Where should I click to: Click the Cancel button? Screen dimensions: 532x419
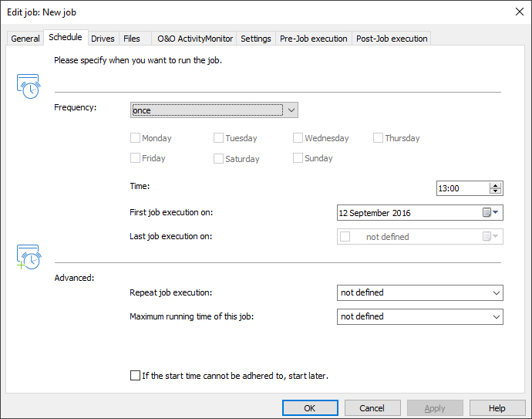[x=372, y=408]
